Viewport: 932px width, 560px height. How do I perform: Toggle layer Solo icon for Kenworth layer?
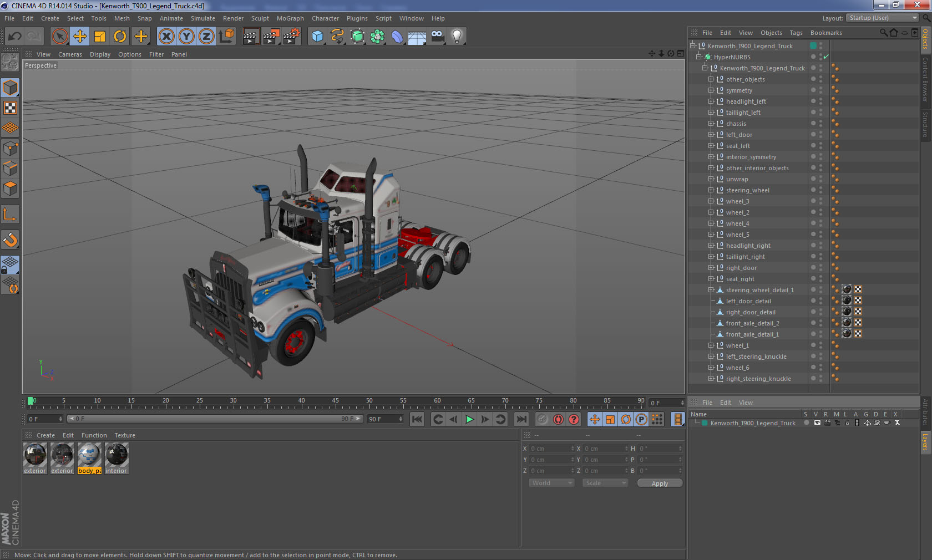tap(807, 422)
